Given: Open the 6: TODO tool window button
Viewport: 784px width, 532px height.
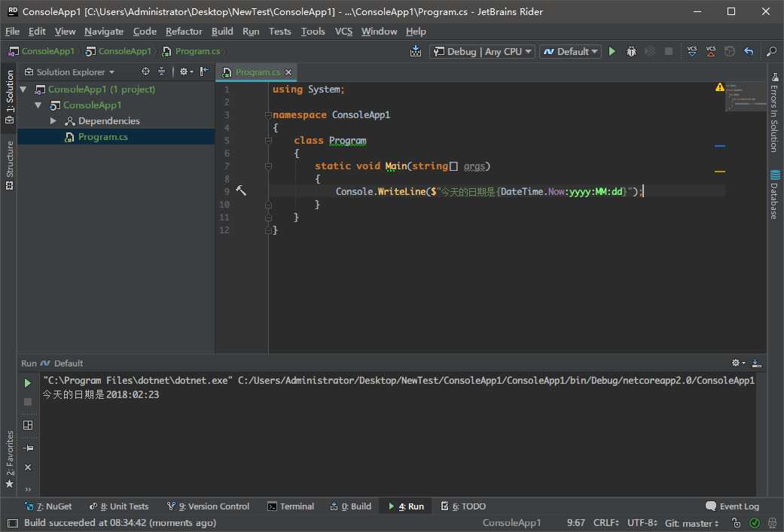Looking at the screenshot, I should [x=463, y=506].
